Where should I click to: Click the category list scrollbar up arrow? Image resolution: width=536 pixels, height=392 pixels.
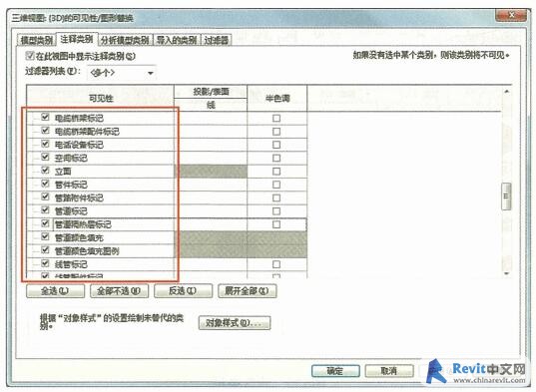(507, 92)
